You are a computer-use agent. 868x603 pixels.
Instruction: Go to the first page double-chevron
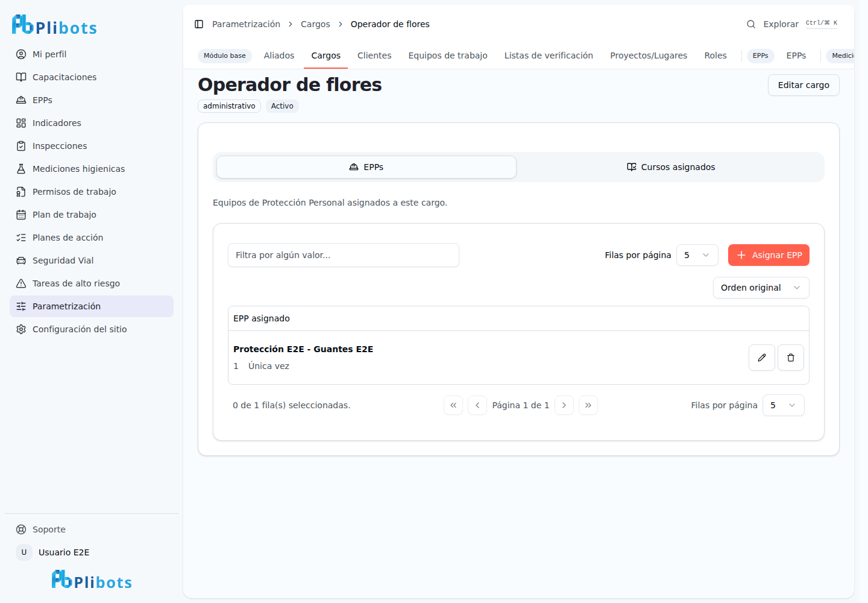[x=453, y=405]
